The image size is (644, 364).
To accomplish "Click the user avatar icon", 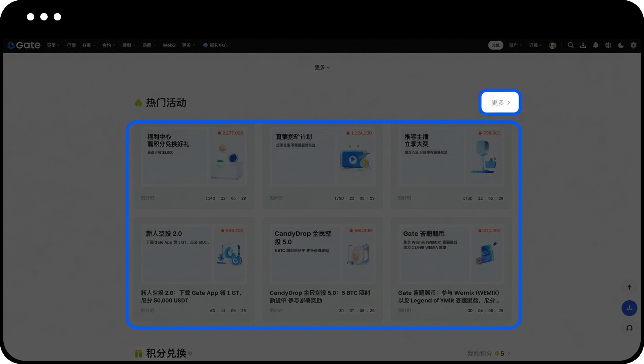I will [552, 45].
